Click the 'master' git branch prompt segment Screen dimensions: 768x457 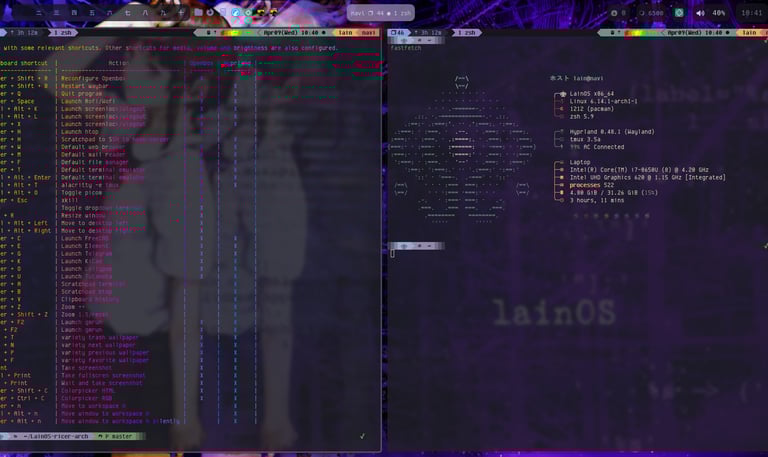118,436
